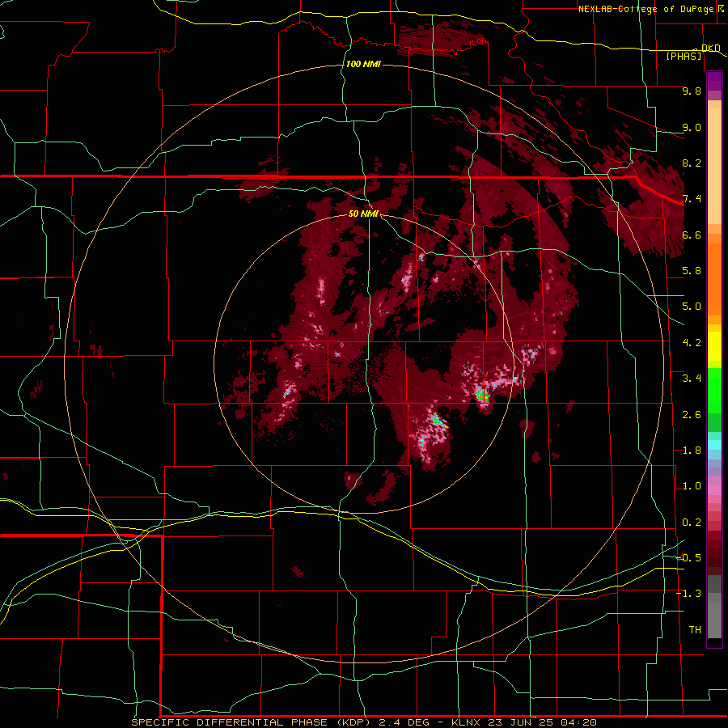Click the yellow segment of color bar
The image size is (728, 728).
pyautogui.click(x=714, y=346)
